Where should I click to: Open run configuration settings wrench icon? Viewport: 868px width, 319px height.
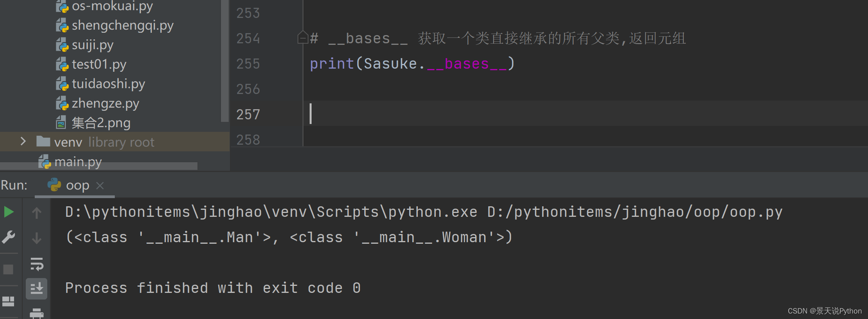9,237
